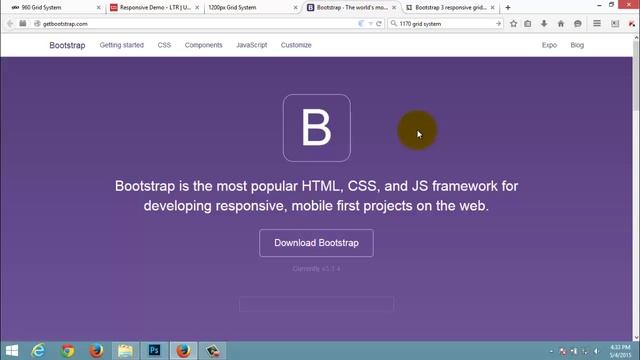
Task: Click the active Firefox taskbar icon
Action: tap(183, 351)
